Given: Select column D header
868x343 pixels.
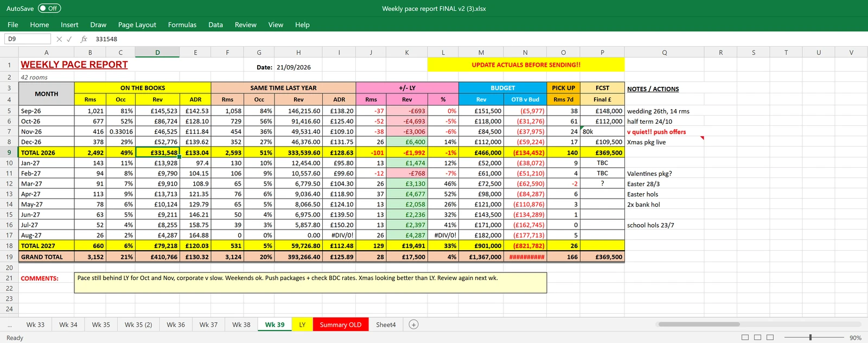Looking at the screenshot, I should point(157,52).
